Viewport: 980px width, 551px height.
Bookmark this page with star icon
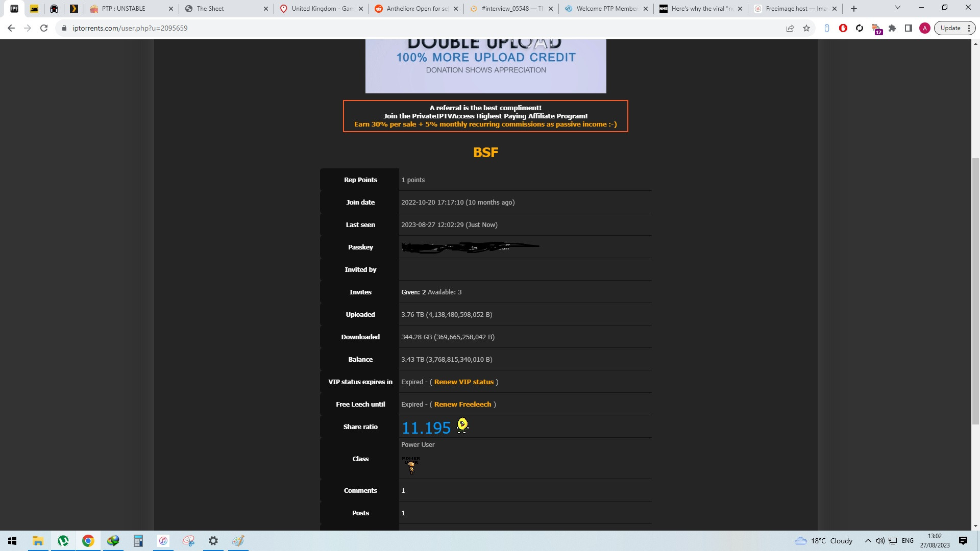[x=806, y=28]
